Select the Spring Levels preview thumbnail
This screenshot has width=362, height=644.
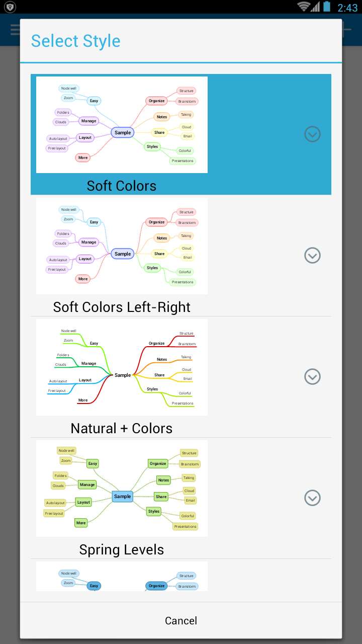tap(122, 489)
